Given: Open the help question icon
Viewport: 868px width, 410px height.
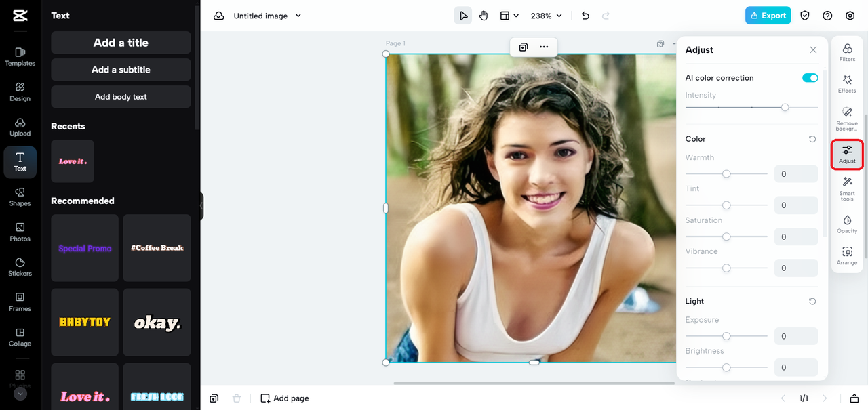Looking at the screenshot, I should pyautogui.click(x=827, y=16).
